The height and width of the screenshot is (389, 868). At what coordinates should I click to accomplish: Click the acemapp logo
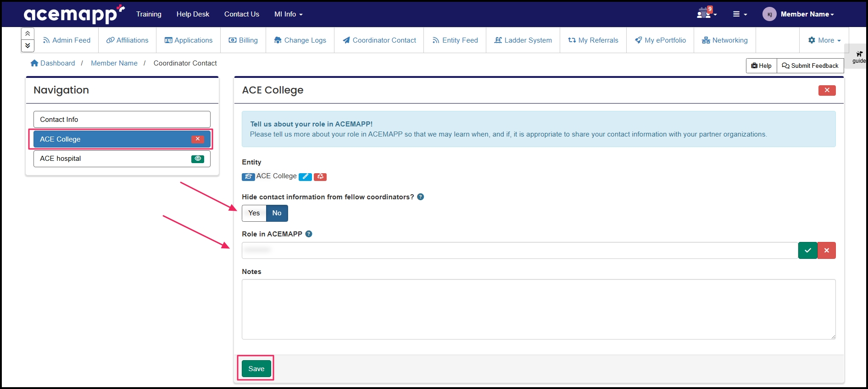(x=74, y=14)
